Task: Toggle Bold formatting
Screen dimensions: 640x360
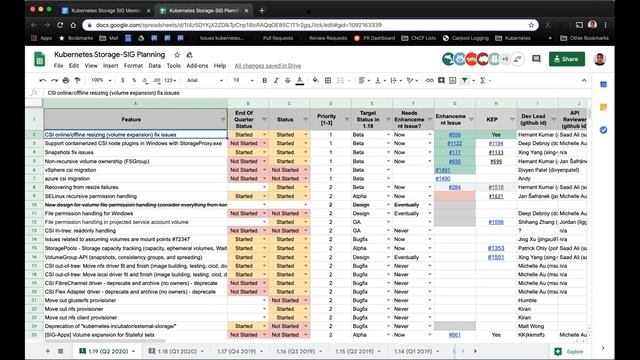Action: [264, 80]
